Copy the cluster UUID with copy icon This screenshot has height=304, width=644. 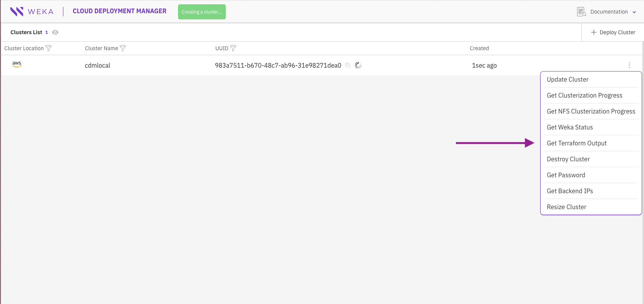[x=348, y=65]
